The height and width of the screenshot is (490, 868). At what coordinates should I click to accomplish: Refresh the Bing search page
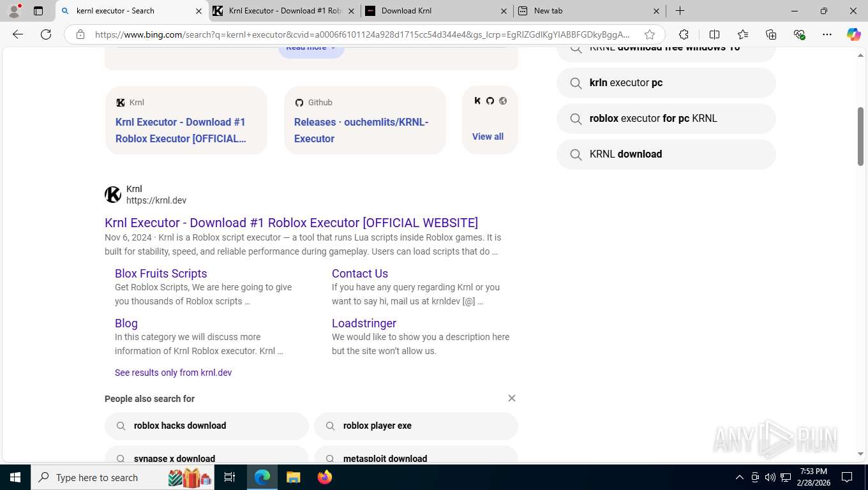[46, 34]
